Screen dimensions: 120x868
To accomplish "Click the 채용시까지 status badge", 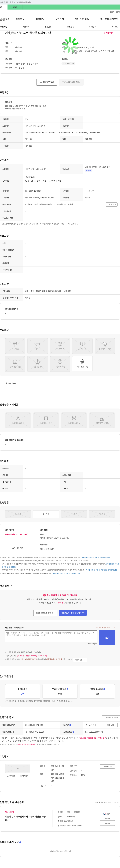I will (x=110, y=33).
